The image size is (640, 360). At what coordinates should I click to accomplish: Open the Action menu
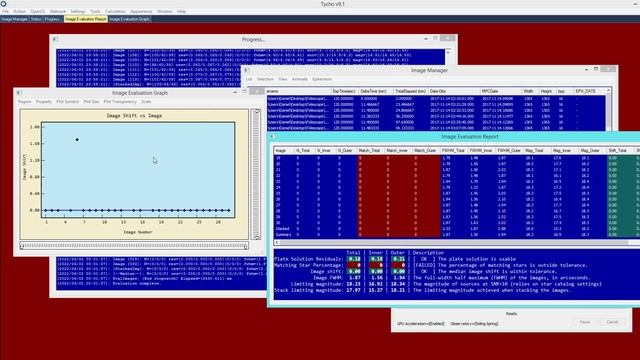[x=19, y=11]
